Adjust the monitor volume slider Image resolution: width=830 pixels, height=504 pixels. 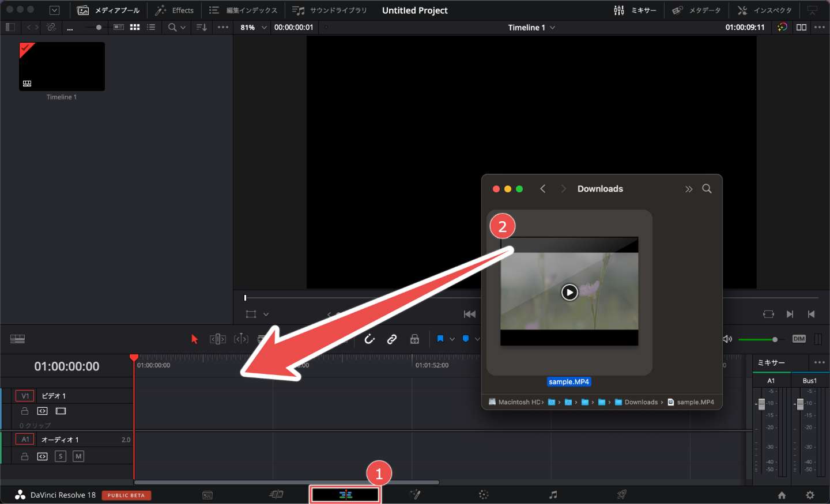761,339
